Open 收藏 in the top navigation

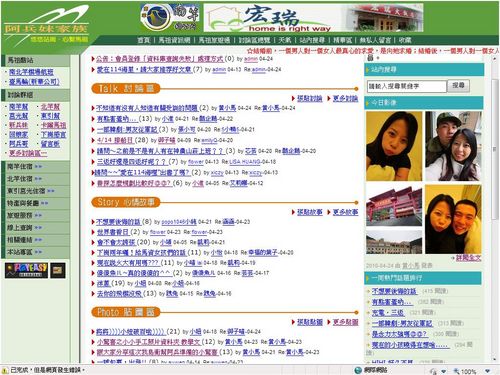[x=405, y=40]
